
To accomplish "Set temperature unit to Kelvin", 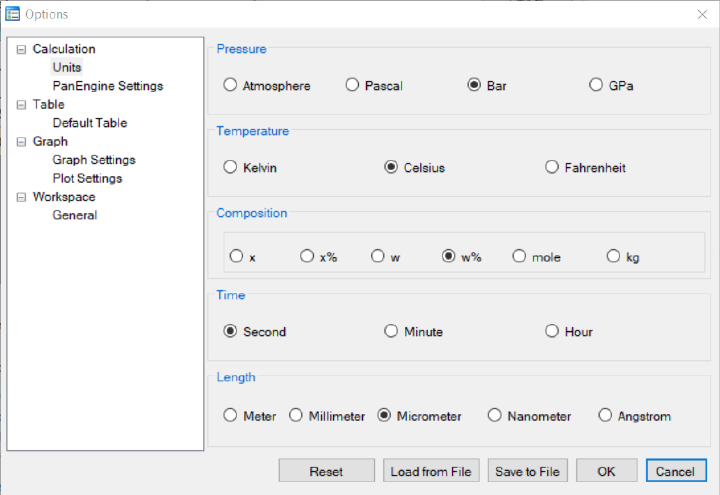I will point(250,168).
